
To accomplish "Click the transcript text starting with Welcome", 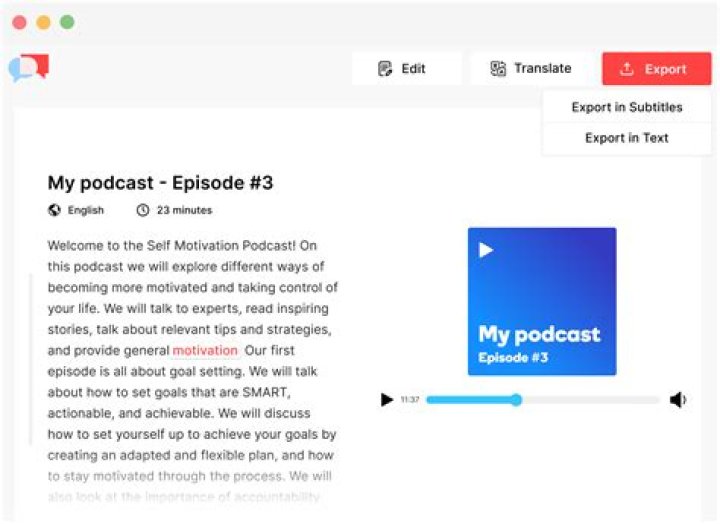I will (192, 371).
